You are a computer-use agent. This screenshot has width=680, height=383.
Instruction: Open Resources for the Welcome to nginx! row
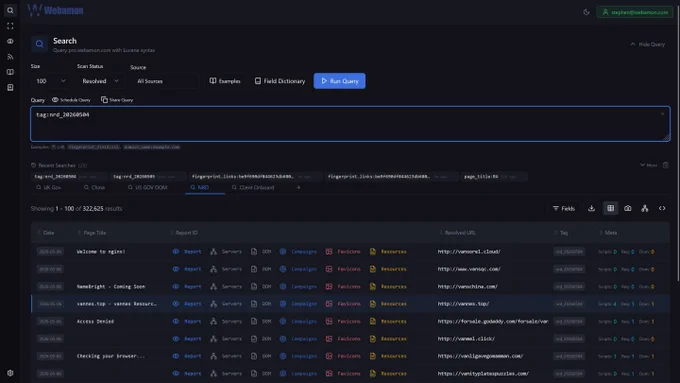[x=388, y=252]
